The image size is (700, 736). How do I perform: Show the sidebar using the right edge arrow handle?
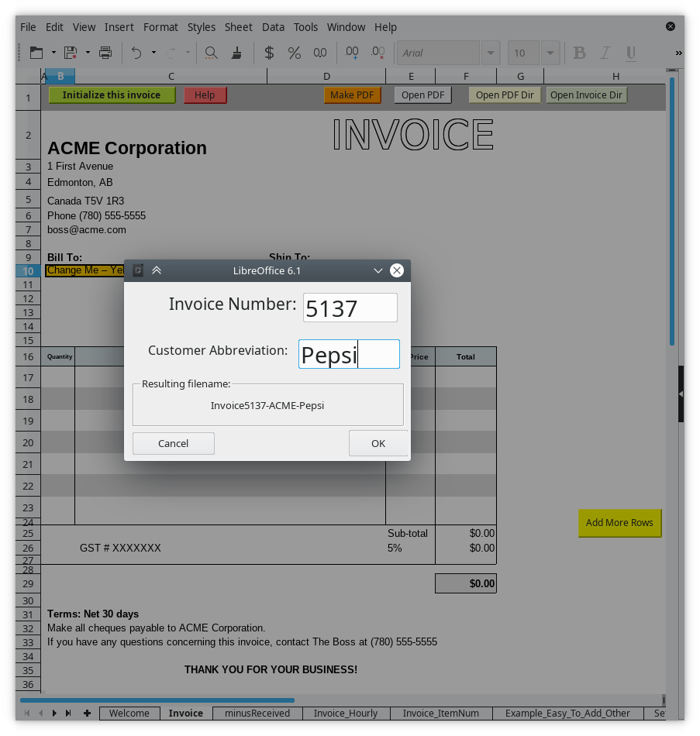(x=681, y=394)
